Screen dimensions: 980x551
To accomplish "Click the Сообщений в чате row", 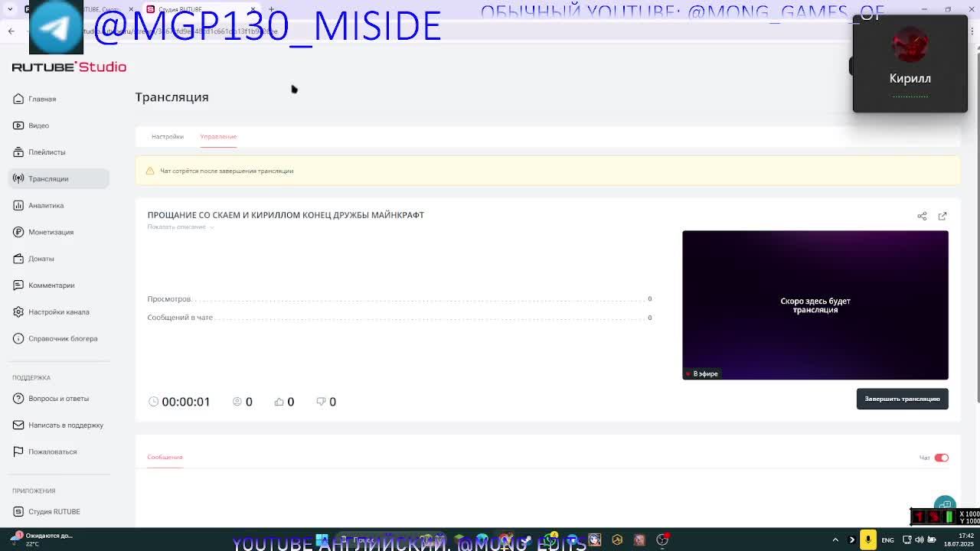I will 400,318.
